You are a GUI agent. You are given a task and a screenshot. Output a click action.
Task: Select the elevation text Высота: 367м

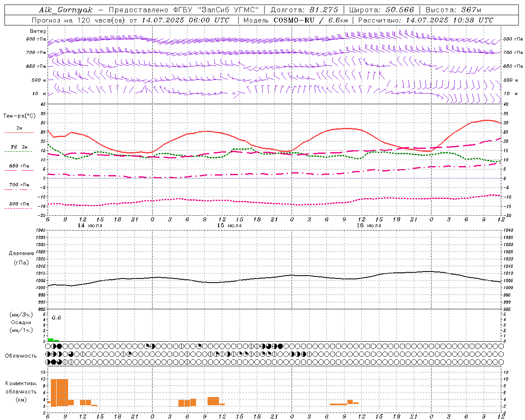tap(453, 10)
